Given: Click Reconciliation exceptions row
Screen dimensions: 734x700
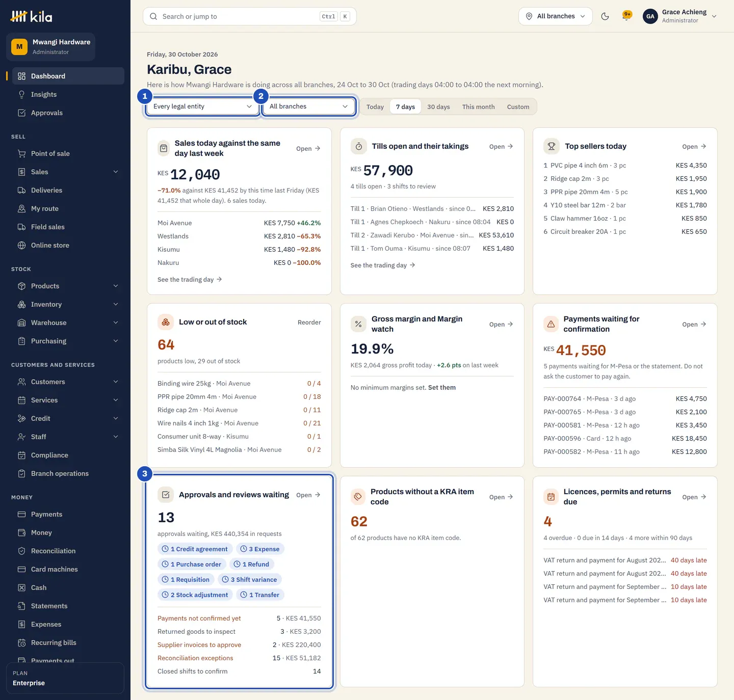Looking at the screenshot, I should 239,658.
